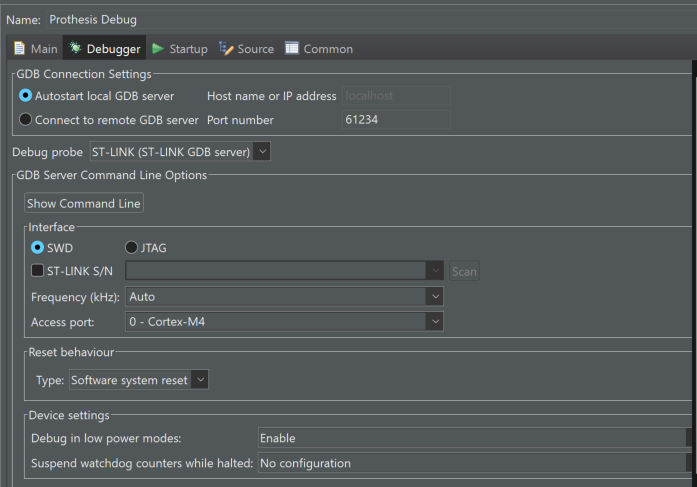Image resolution: width=697 pixels, height=487 pixels.
Task: Select Connect to remote GDB server
Action: tap(26, 120)
